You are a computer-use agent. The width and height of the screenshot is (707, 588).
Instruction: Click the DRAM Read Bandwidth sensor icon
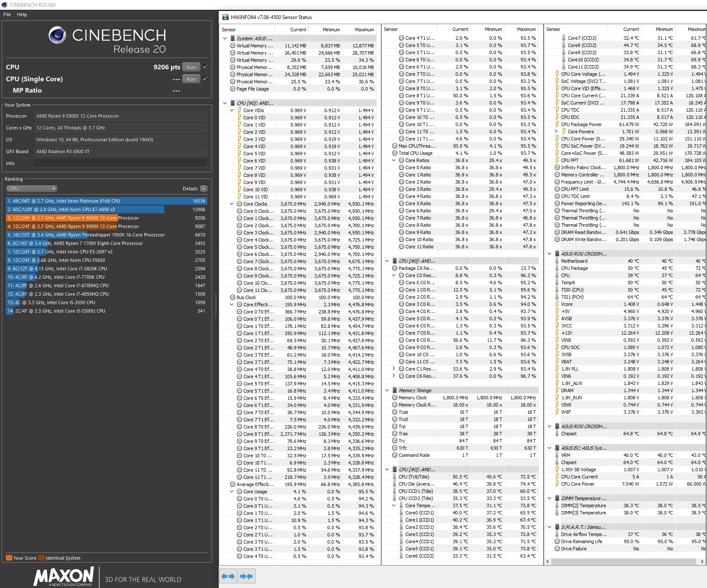click(x=557, y=232)
